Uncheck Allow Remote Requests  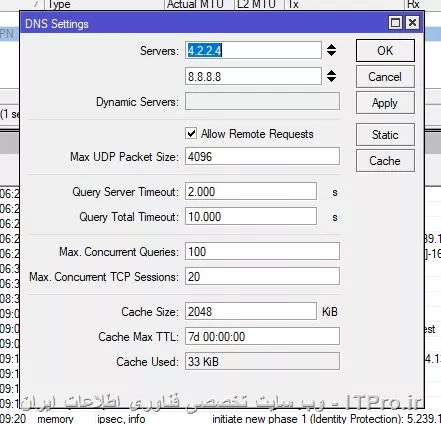pyautogui.click(x=191, y=133)
